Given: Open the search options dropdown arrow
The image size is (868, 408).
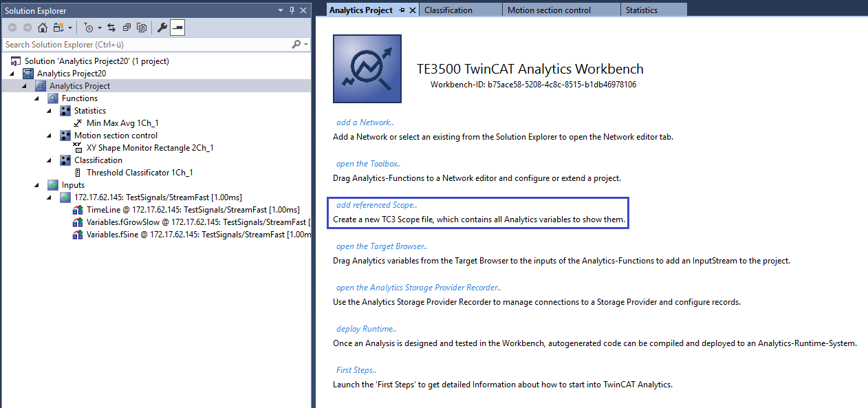Looking at the screenshot, I should tap(306, 45).
